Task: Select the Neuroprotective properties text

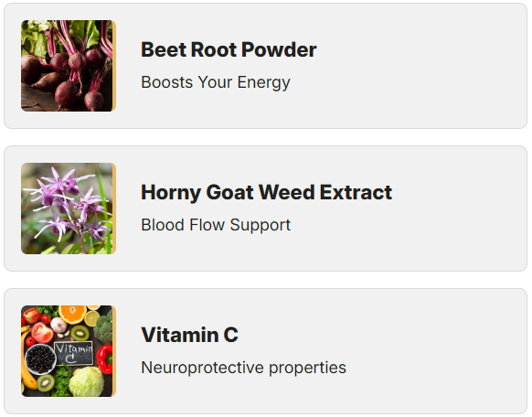Action: pyautogui.click(x=244, y=368)
